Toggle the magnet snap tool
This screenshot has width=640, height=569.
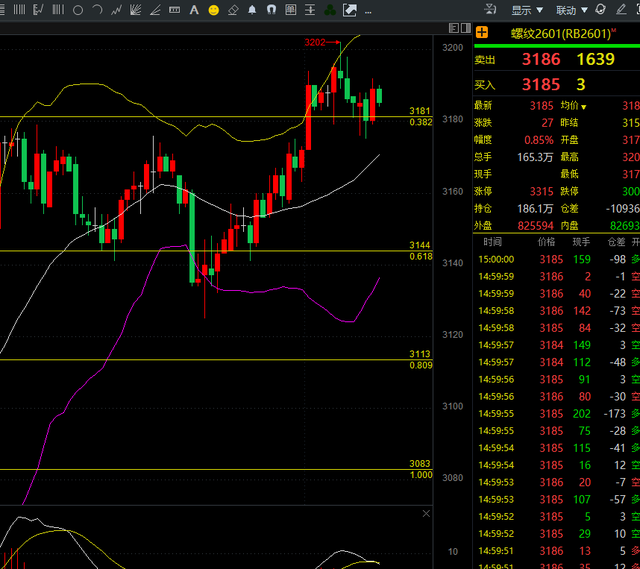pos(271,10)
